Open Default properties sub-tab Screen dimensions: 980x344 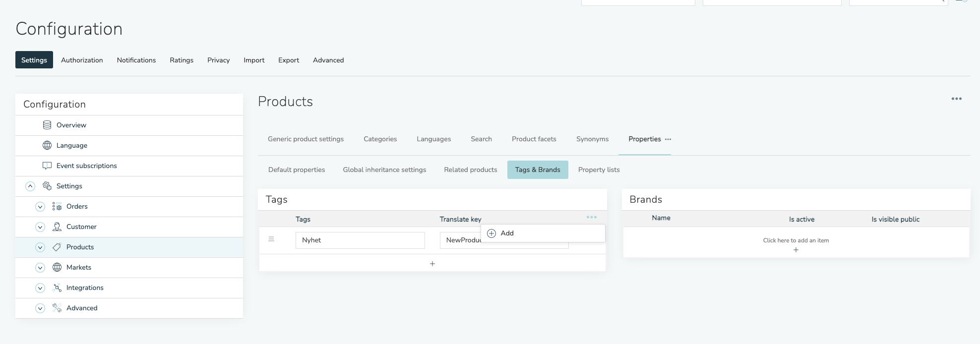point(297,170)
